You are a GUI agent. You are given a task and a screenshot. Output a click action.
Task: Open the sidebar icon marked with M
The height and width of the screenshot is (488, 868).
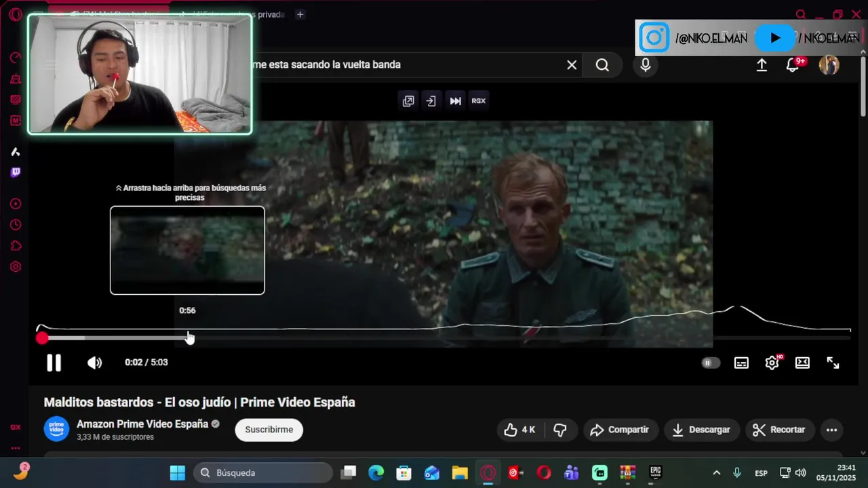[15, 121]
